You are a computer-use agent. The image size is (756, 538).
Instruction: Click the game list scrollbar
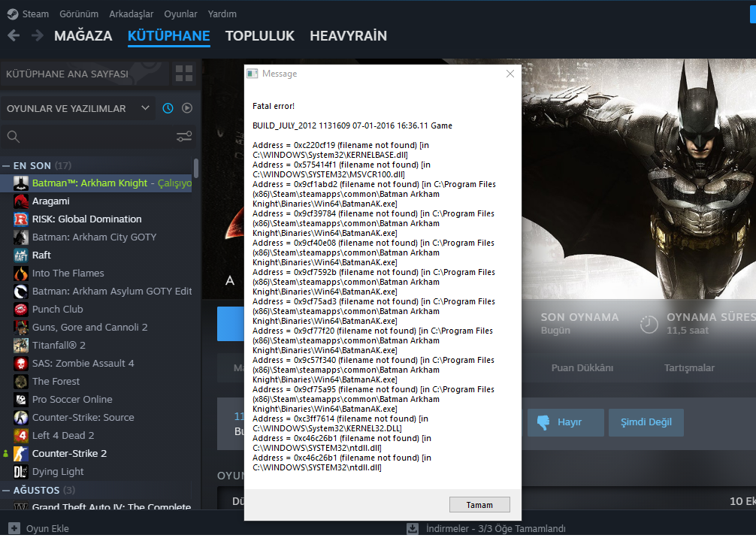tap(195, 168)
